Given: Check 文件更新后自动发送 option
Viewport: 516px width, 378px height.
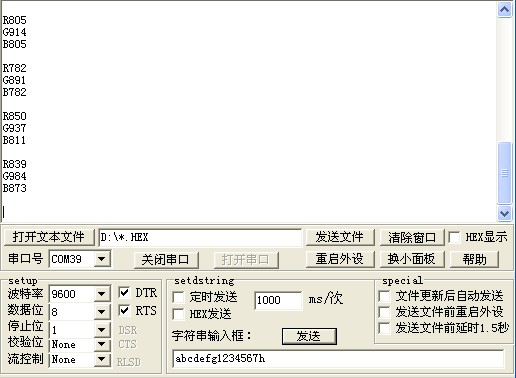Looking at the screenshot, I should [384, 296].
